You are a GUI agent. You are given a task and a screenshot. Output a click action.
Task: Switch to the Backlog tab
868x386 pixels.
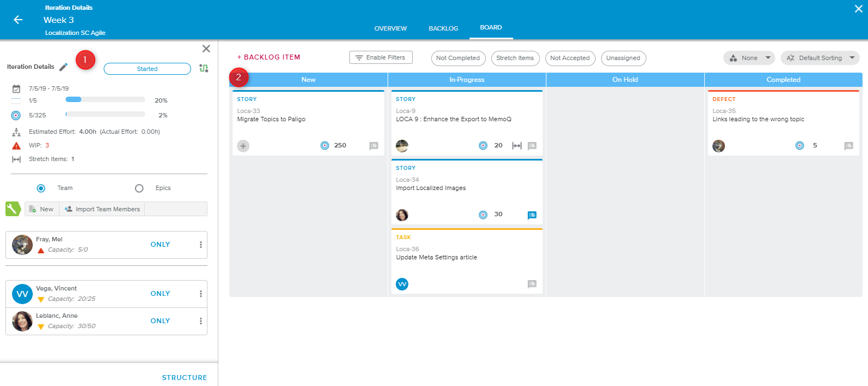pos(443,28)
